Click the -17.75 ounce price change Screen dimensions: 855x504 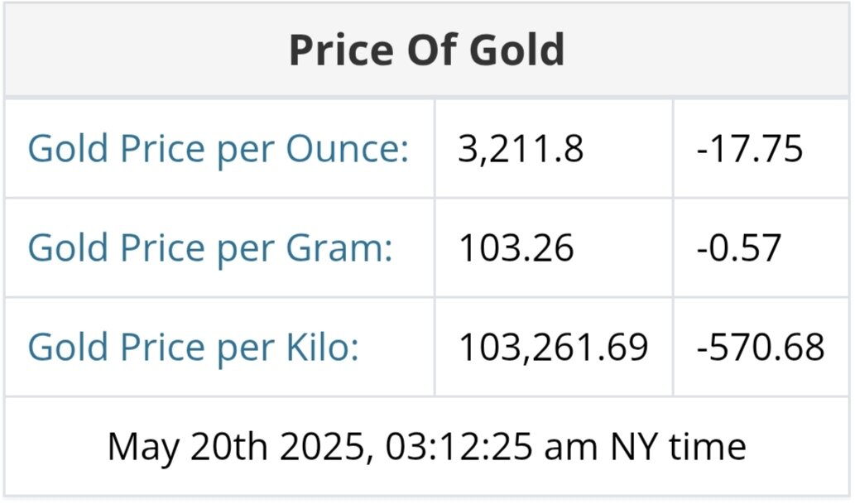[x=751, y=150]
